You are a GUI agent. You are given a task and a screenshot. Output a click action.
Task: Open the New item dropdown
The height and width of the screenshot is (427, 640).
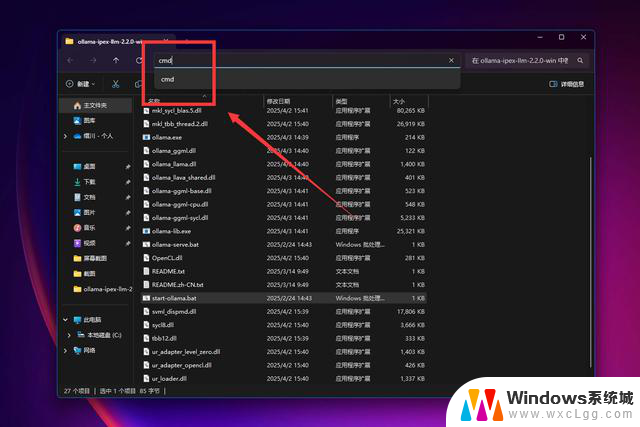[80, 84]
